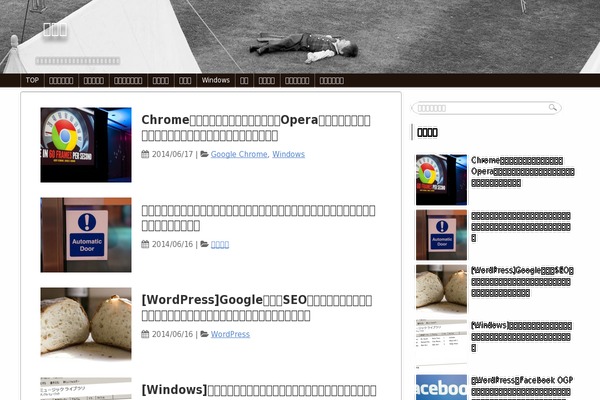This screenshot has width=600, height=400.
Task: Open the Chrome/Opera post headline in main list
Action: click(x=256, y=127)
